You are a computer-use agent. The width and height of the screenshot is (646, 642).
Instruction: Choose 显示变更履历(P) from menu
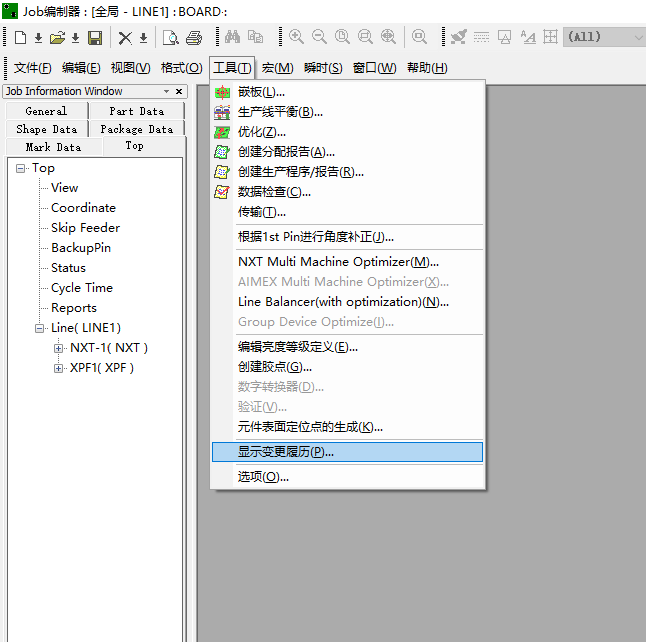click(285, 452)
